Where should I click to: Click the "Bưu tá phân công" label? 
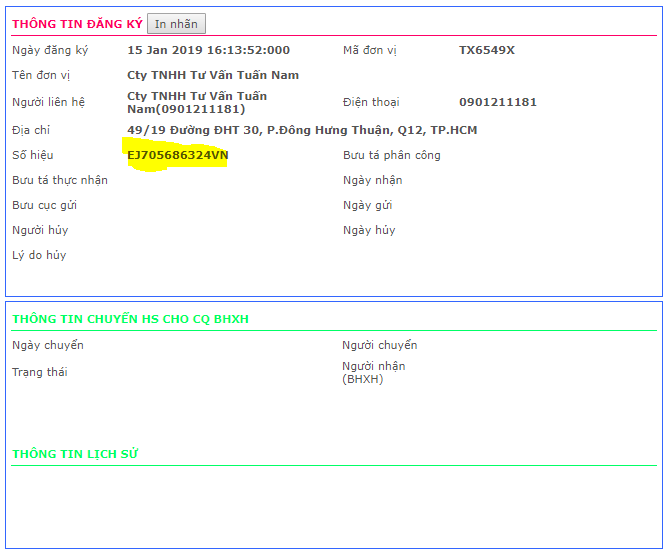[x=391, y=155]
